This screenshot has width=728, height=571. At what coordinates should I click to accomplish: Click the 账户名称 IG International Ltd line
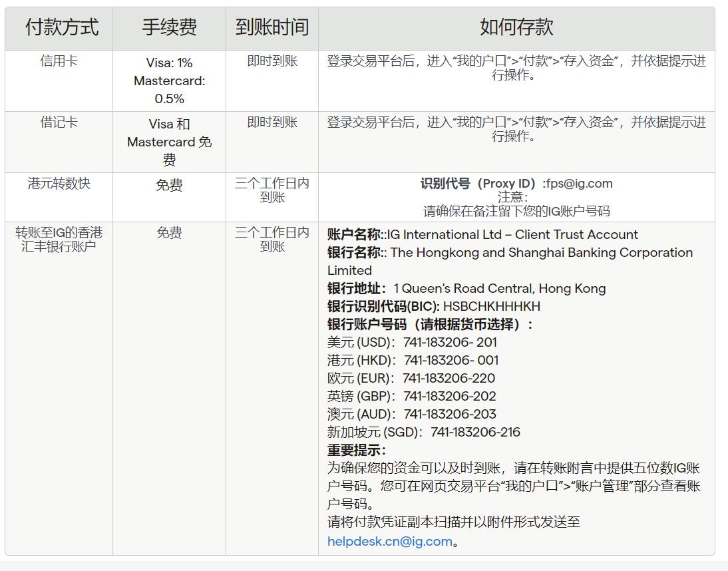(483, 234)
